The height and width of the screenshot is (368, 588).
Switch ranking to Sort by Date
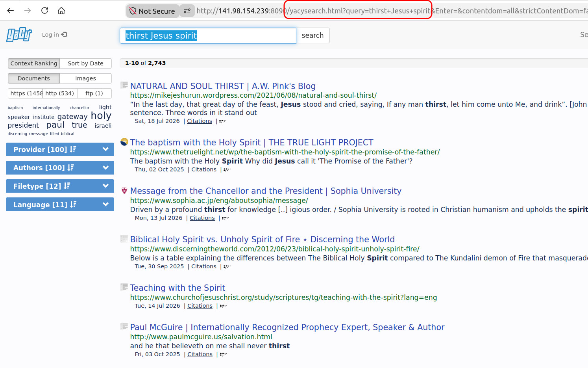click(85, 63)
